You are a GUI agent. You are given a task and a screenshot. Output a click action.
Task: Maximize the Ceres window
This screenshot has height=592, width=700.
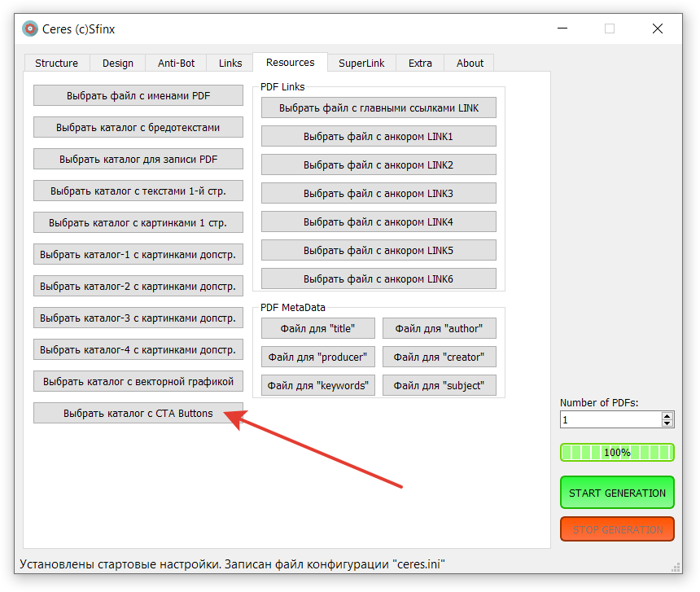point(610,29)
